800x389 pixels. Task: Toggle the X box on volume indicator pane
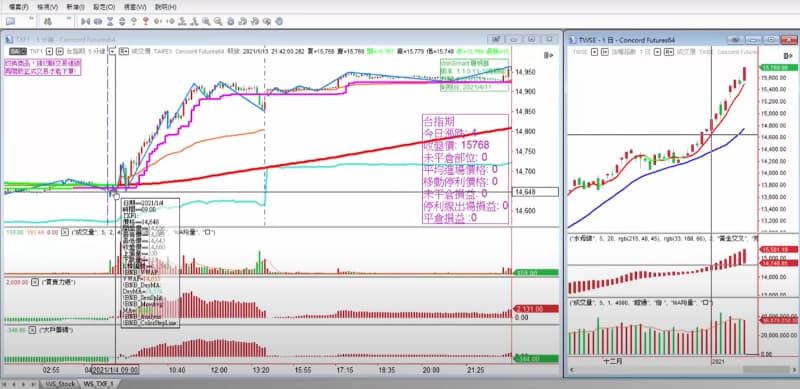pyautogui.click(x=65, y=232)
